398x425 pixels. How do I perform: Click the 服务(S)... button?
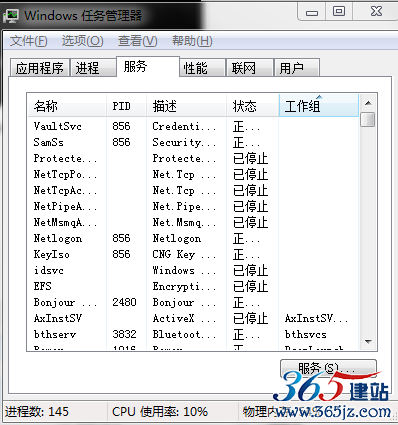[x=328, y=368]
